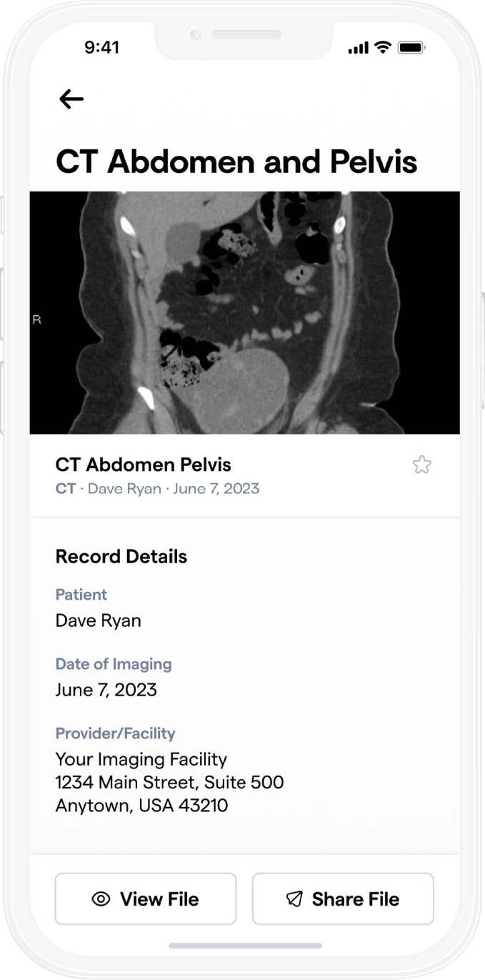485x980 pixels.
Task: Tap the R orientation marker on scan
Action: (37, 320)
